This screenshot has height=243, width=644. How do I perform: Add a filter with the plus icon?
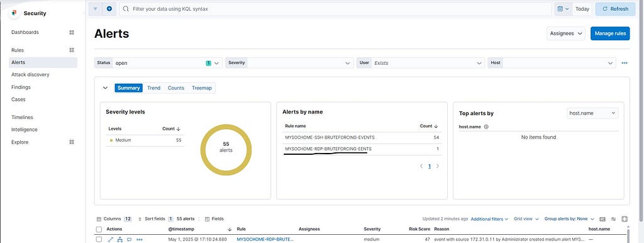click(x=109, y=9)
